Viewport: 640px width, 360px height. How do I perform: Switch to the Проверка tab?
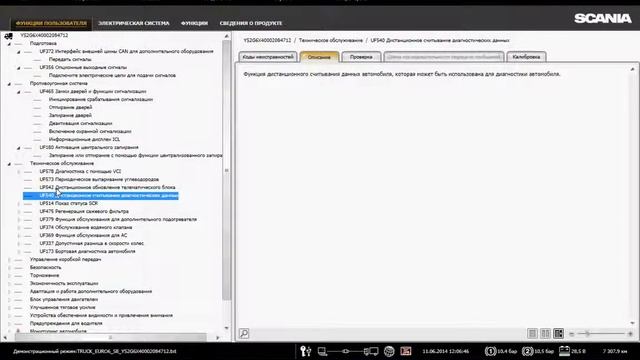[361, 57]
